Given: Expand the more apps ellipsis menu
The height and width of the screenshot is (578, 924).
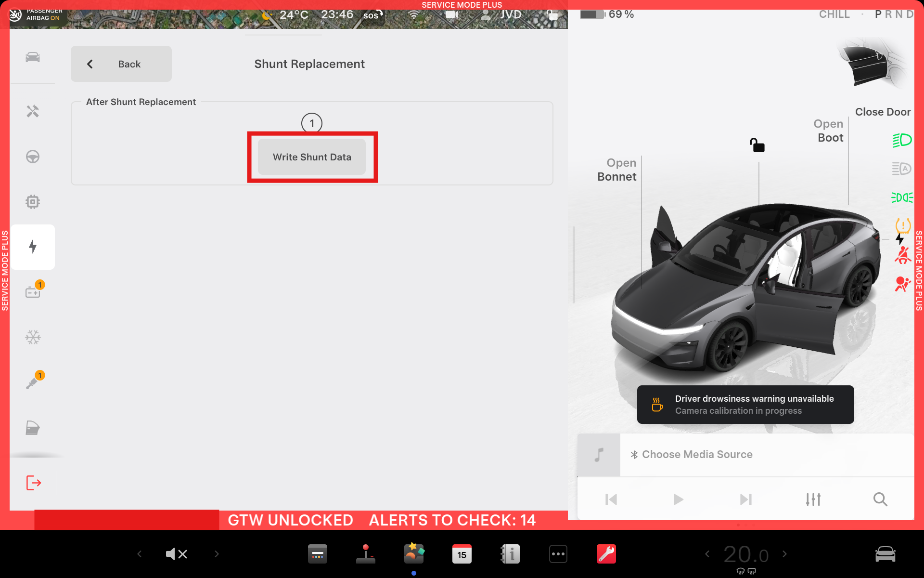Looking at the screenshot, I should (558, 554).
